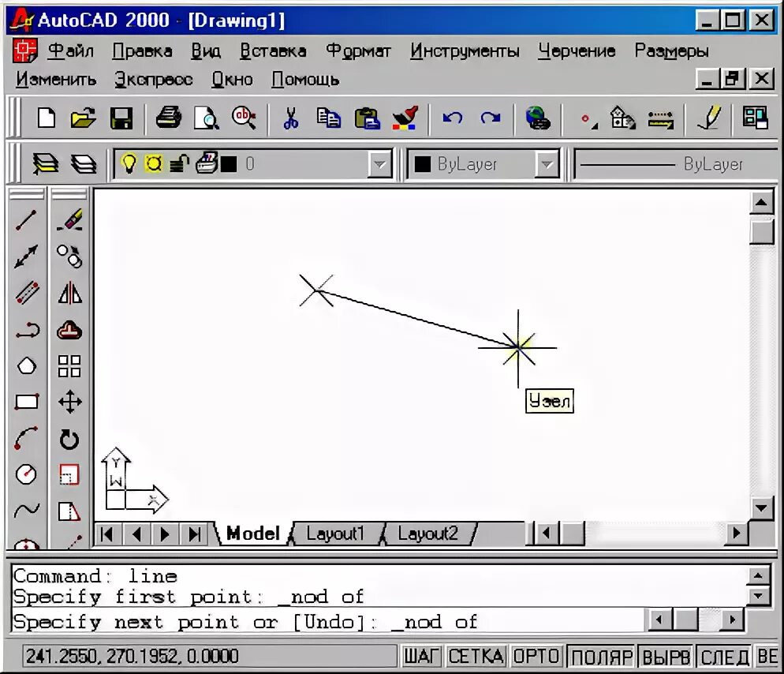Cut selection with the scissors icon

pos(290,119)
